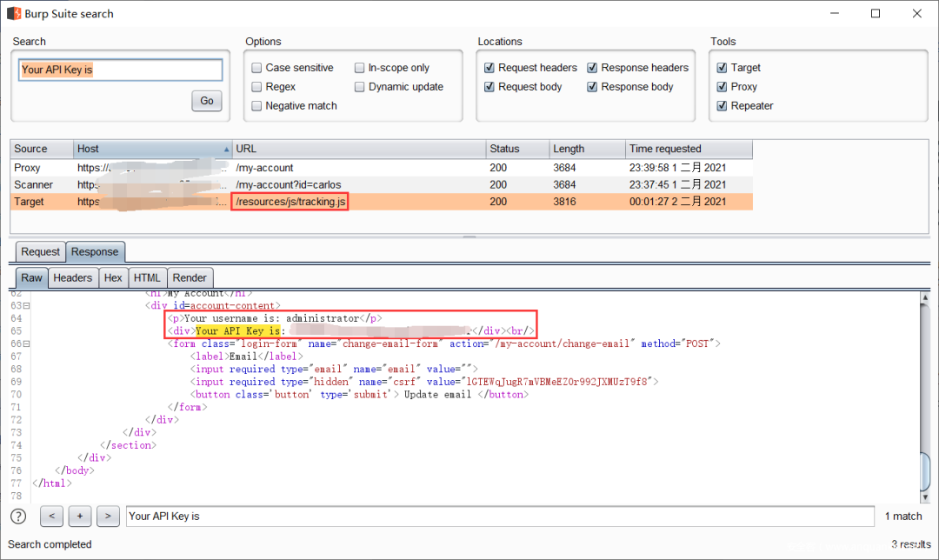The image size is (939, 560).
Task: Disable Response body location
Action: 592,87
